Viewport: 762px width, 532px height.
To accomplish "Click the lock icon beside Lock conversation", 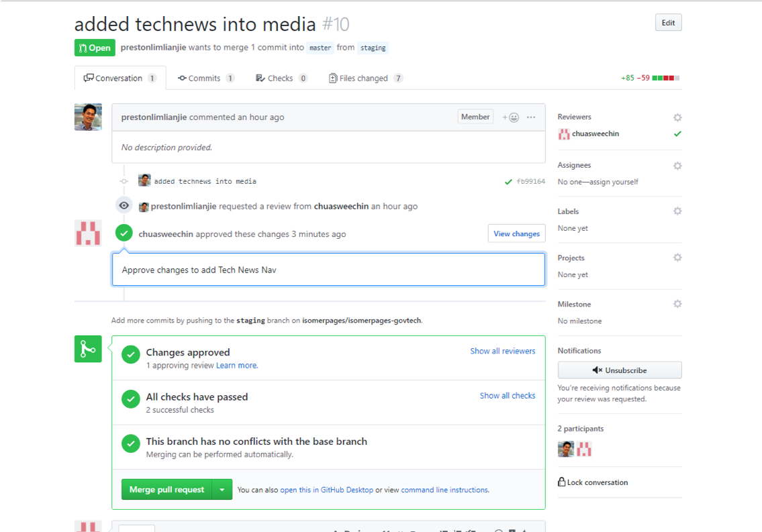I will tap(562, 482).
